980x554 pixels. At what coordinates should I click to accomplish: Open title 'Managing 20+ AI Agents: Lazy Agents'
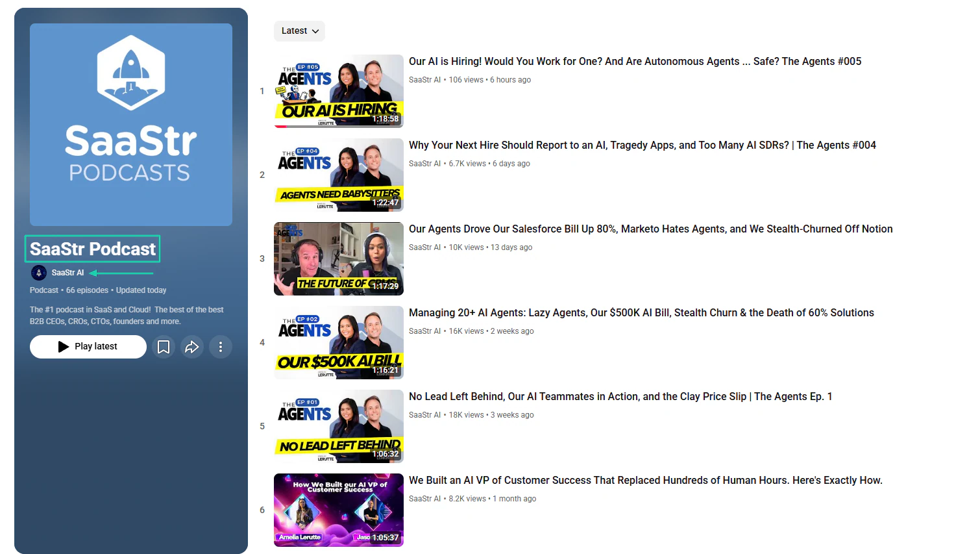(x=641, y=313)
